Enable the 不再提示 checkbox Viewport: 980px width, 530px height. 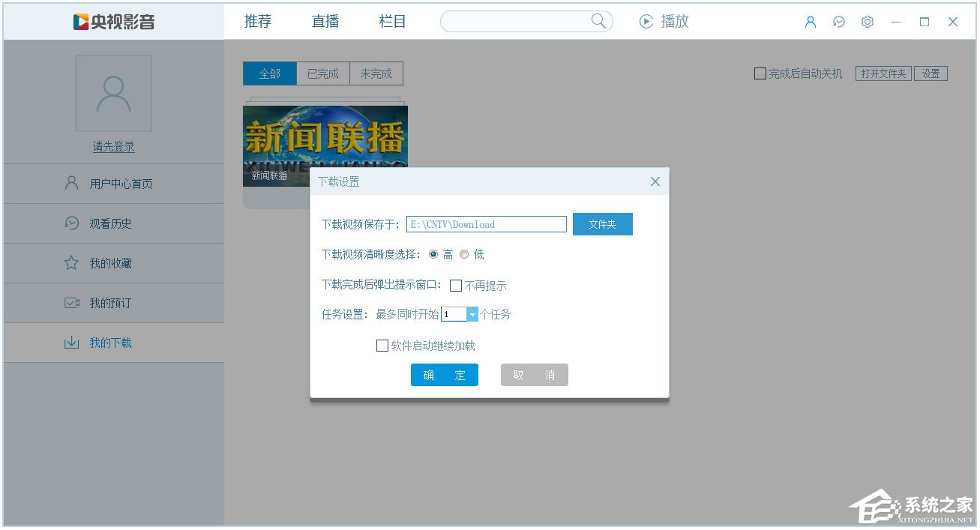pos(456,285)
